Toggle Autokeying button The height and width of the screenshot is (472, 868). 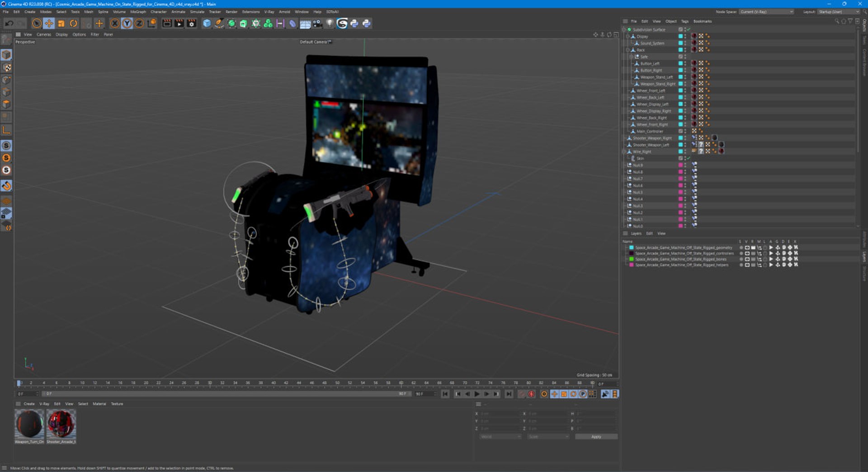point(531,394)
